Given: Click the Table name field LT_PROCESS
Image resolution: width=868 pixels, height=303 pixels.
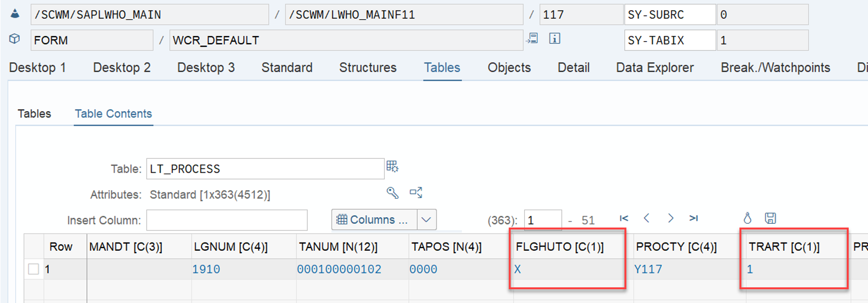Looking at the screenshot, I should point(265,169).
